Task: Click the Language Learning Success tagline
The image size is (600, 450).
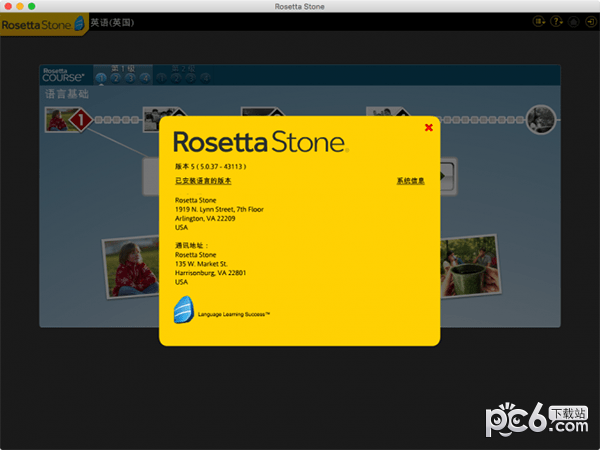Action: pos(234,315)
